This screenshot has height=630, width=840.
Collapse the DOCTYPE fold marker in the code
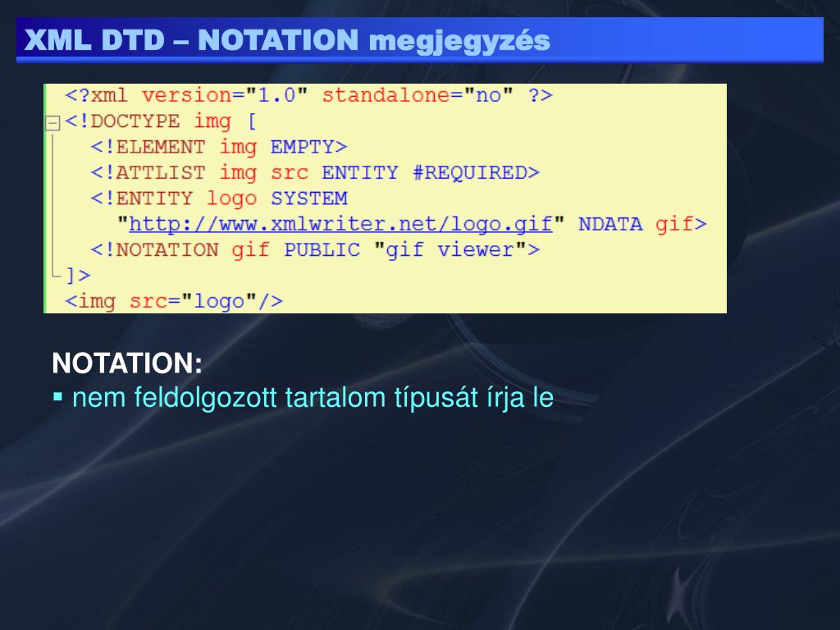(52, 123)
